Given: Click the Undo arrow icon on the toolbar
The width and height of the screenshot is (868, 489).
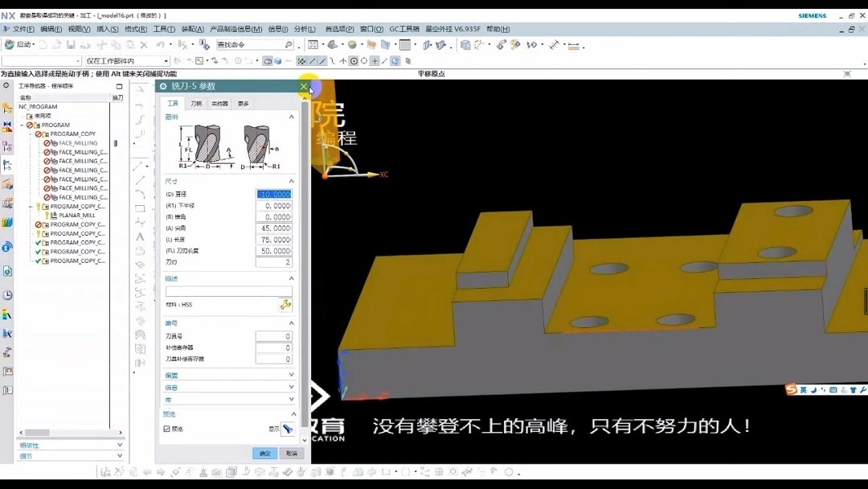Looking at the screenshot, I should 161,44.
